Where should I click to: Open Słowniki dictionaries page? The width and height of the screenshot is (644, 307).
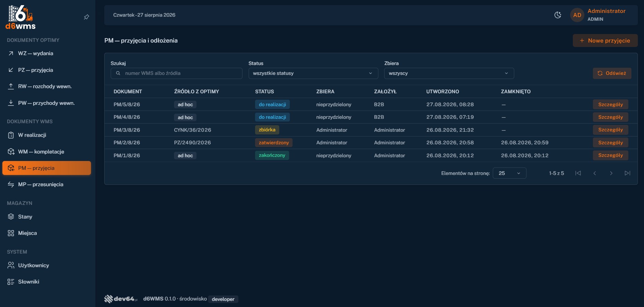pos(47,282)
